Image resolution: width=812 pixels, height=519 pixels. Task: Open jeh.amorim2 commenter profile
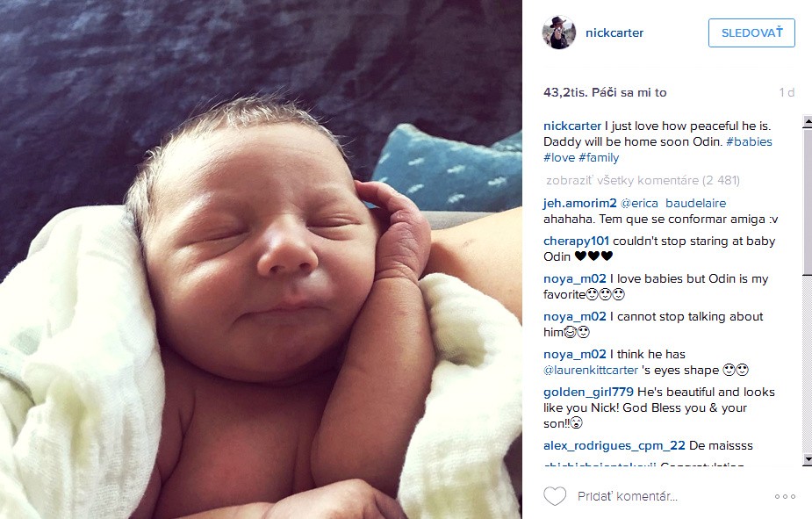coord(580,203)
